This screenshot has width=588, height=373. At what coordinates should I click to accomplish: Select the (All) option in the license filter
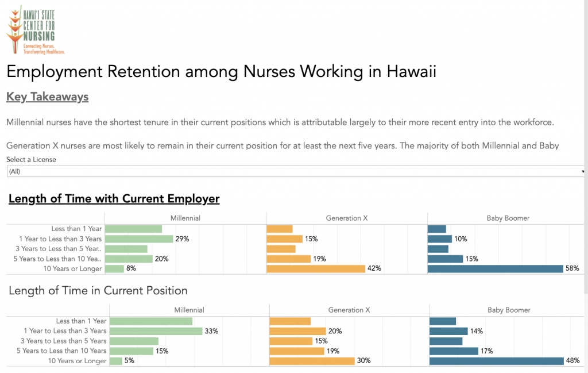tap(17, 171)
